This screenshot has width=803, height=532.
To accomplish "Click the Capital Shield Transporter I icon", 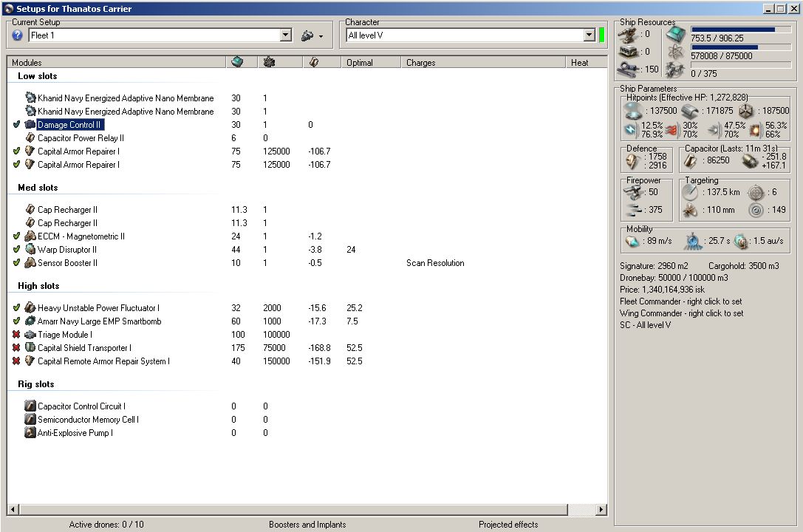I will [30, 348].
